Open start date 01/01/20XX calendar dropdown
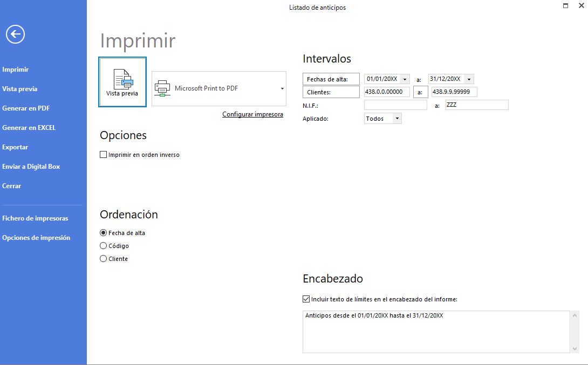The width and height of the screenshot is (588, 365). click(405, 79)
